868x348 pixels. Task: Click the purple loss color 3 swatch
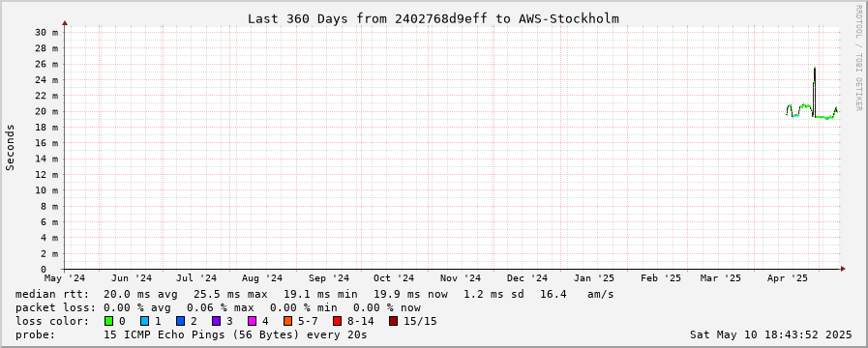(216, 321)
